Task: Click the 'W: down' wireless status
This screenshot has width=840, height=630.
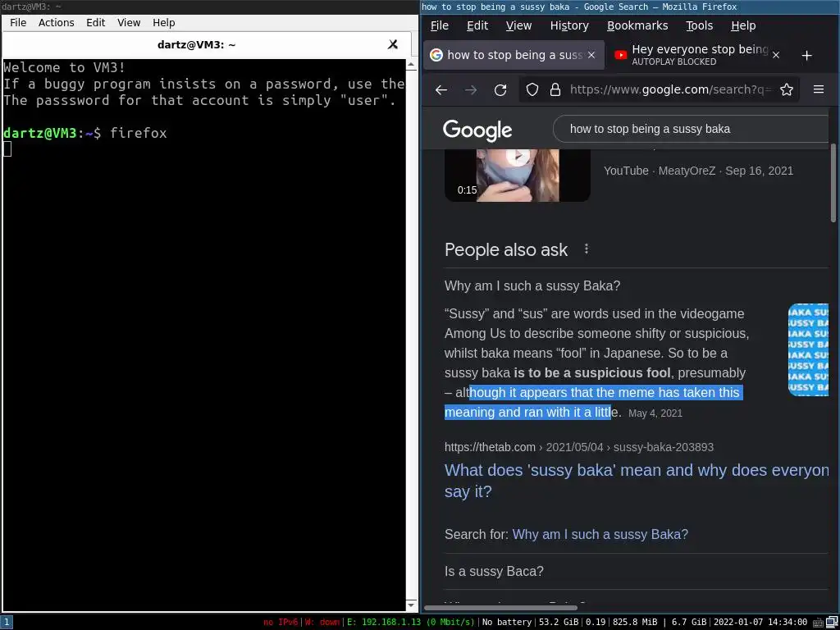Action: click(x=322, y=623)
